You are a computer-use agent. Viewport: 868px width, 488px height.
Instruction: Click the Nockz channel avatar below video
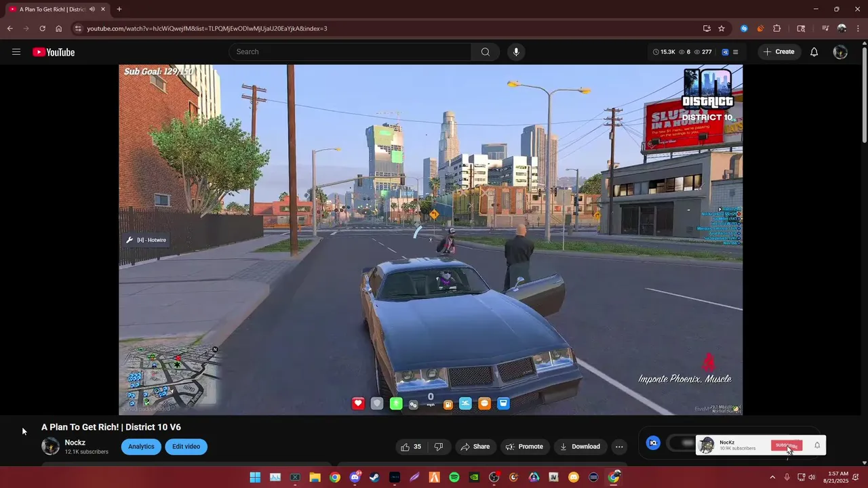[51, 446]
